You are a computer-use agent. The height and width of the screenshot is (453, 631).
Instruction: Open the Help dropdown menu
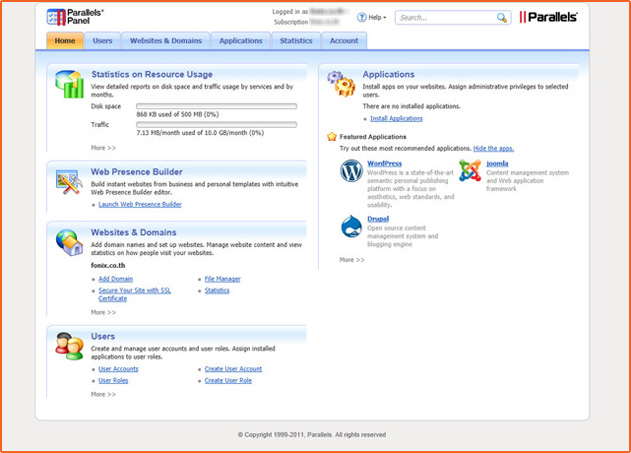375,18
